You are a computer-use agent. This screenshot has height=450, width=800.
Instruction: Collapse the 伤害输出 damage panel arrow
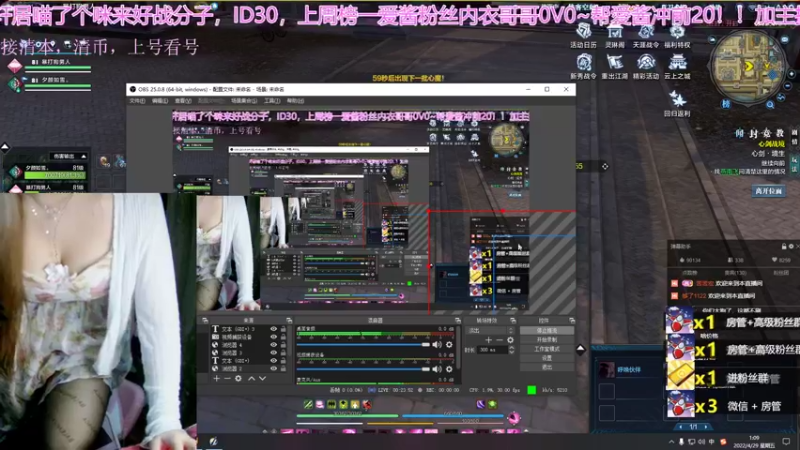84,156
